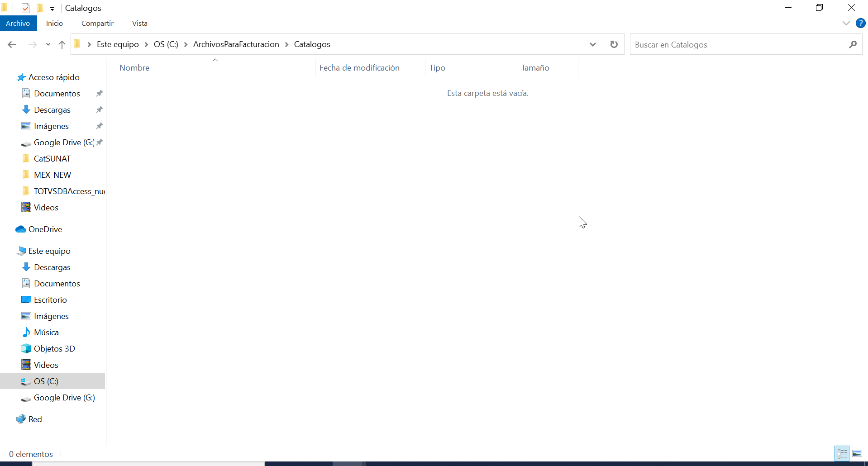Screen dimensions: 868x466
Task: Open Help with the question mark icon
Action: [860, 23]
